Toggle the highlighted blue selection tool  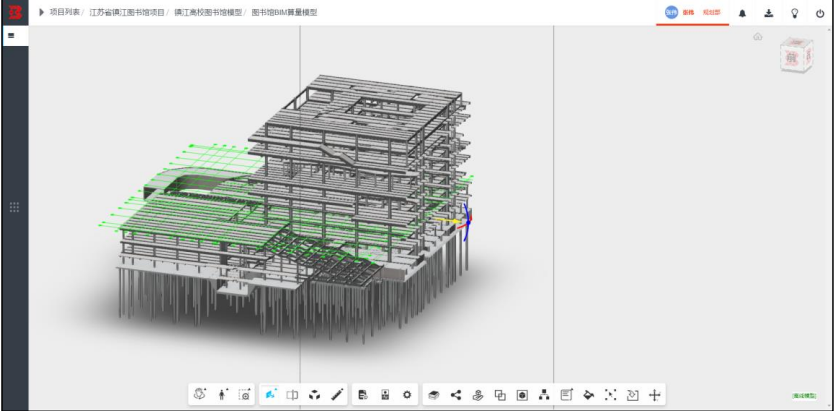271,394
